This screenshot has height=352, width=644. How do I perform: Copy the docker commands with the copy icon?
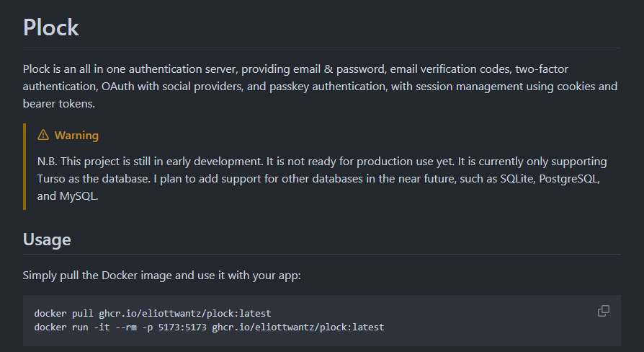pyautogui.click(x=604, y=311)
